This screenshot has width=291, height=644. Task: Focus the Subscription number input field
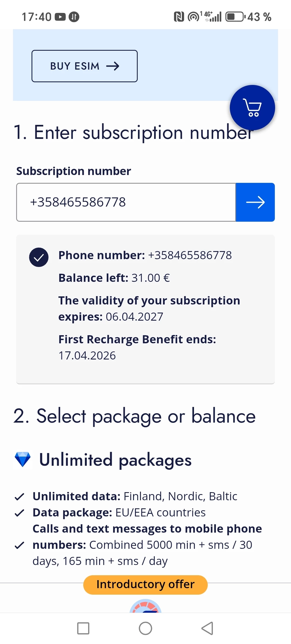click(126, 202)
